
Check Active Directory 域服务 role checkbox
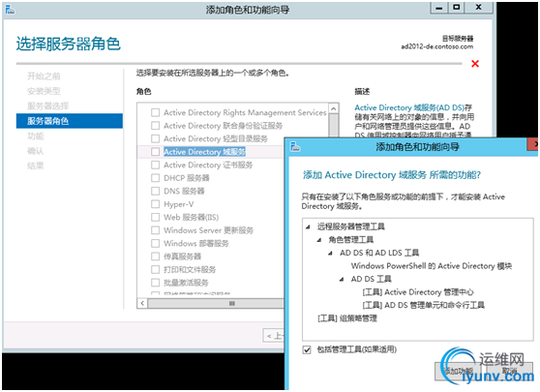tap(155, 152)
